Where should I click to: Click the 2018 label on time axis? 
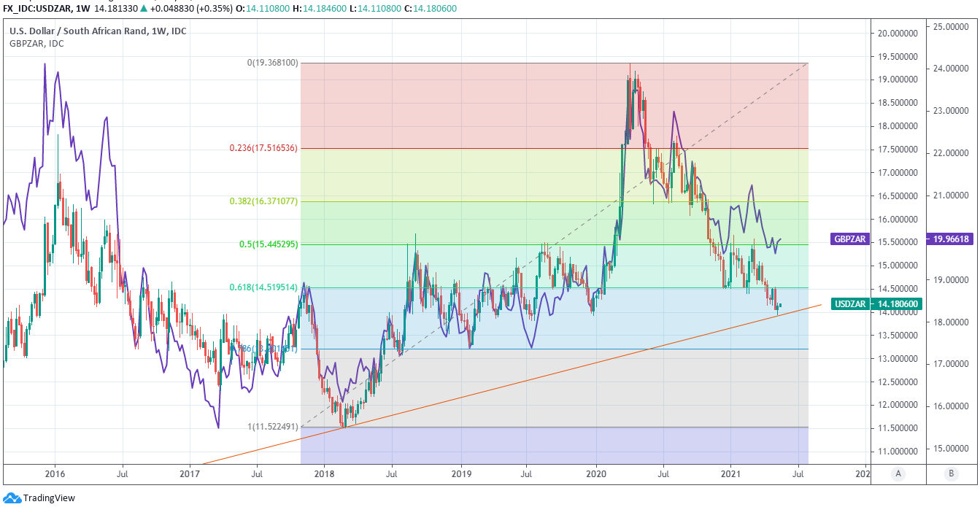[325, 473]
